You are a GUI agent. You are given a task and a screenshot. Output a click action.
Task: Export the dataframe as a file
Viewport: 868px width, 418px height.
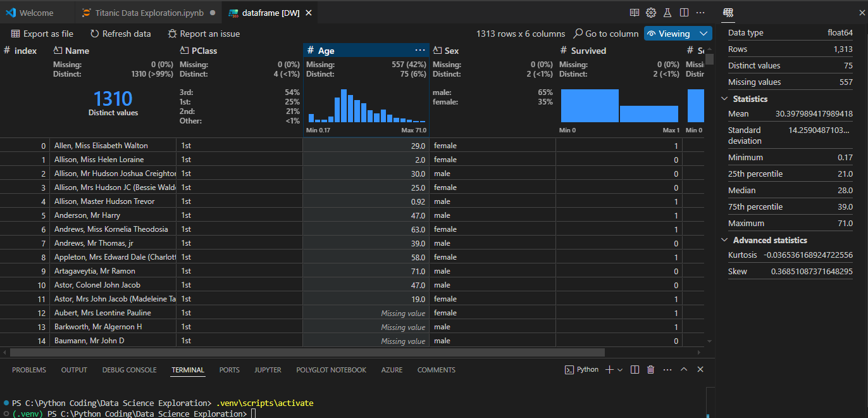41,33
